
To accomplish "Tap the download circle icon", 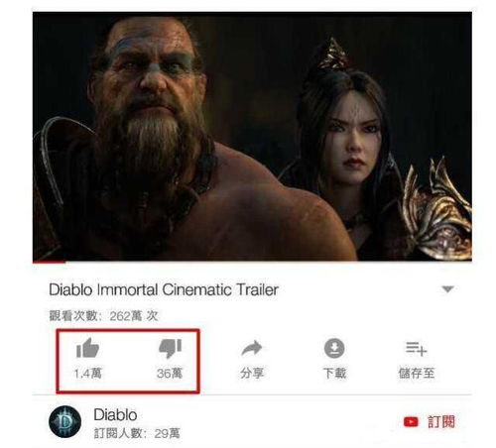I will pyautogui.click(x=334, y=348).
